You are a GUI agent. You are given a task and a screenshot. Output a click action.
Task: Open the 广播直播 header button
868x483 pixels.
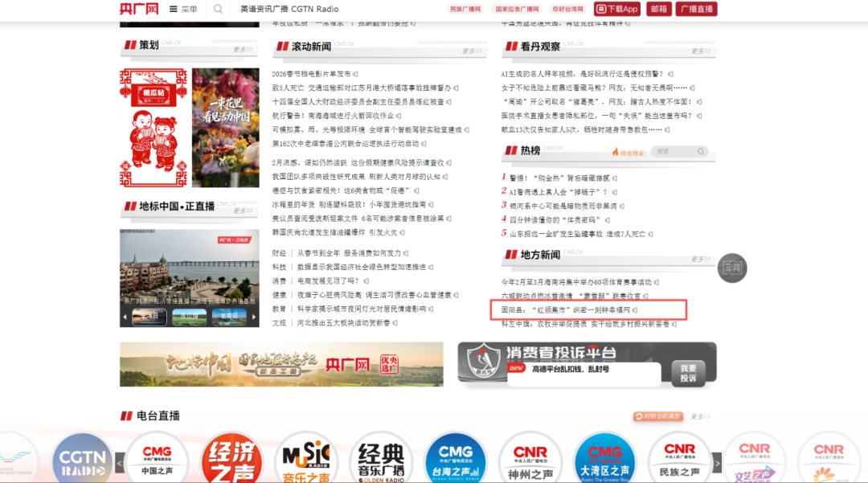tap(696, 9)
